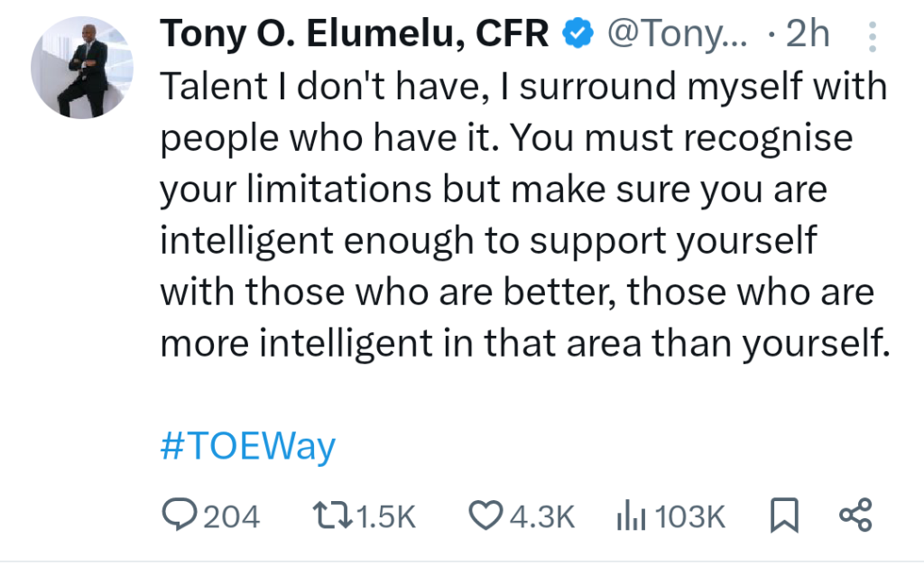Click the 1.5K reposts count
The width and height of the screenshot is (924, 585).
[x=386, y=516]
